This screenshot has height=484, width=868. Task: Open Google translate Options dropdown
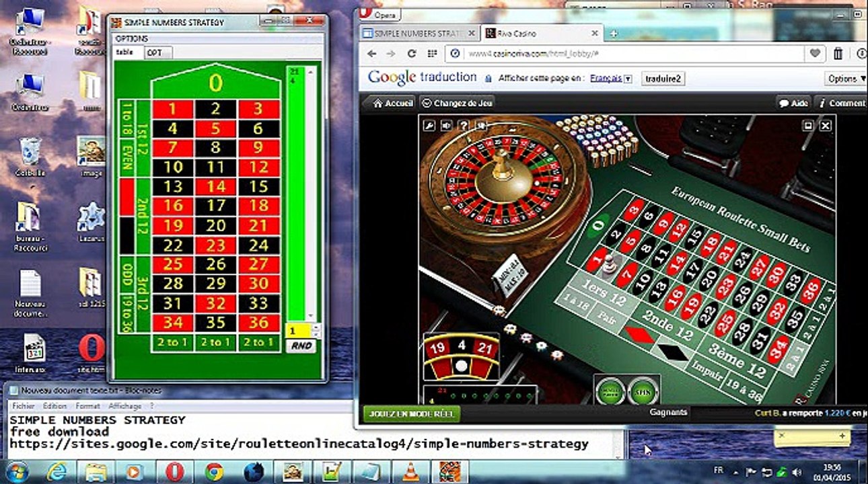click(846, 79)
